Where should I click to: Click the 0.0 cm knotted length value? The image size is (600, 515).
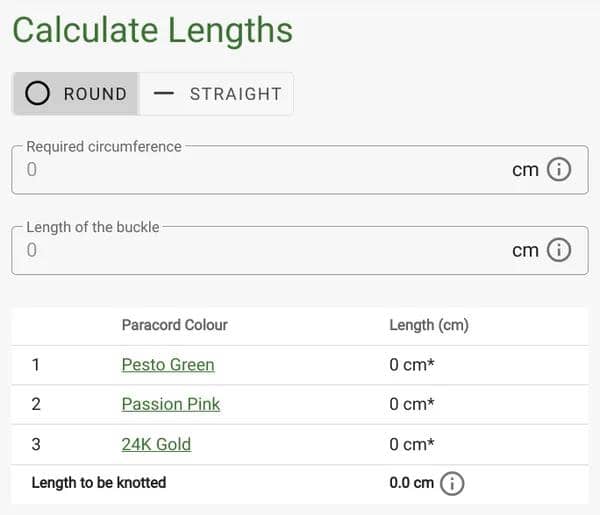point(411,483)
